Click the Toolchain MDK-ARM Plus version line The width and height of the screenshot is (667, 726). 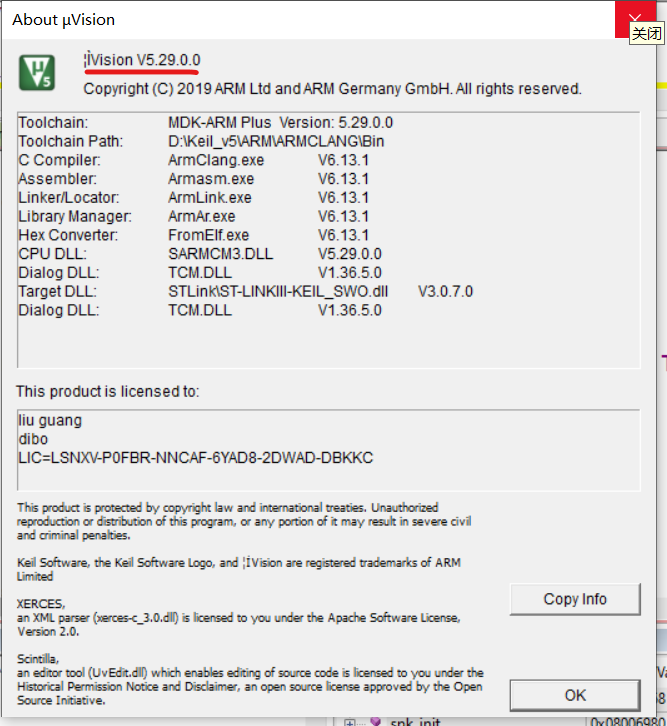pos(206,123)
